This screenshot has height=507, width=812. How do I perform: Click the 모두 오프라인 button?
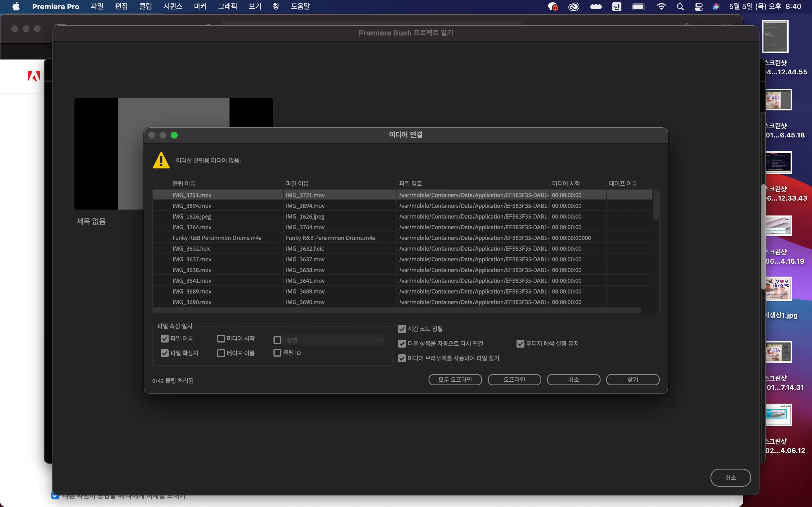click(455, 380)
